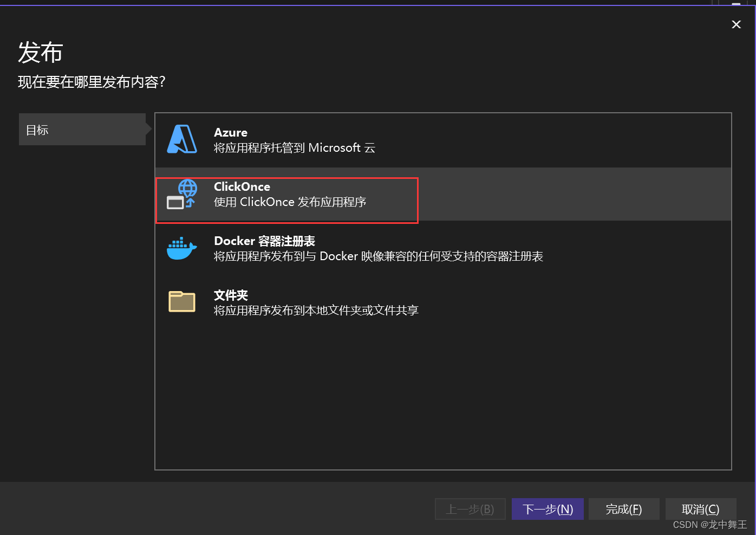Choose the 文件夹 title text
The width and height of the screenshot is (756, 535).
[231, 295]
